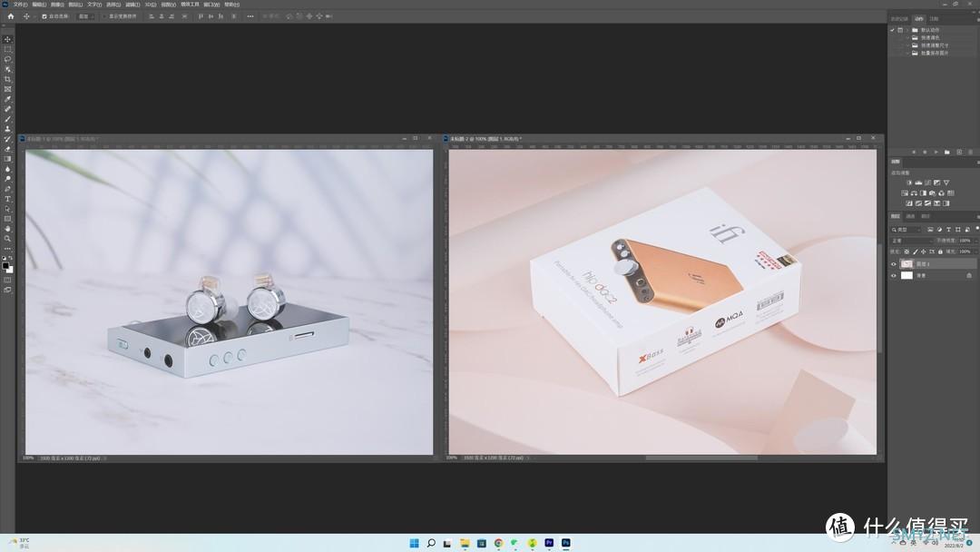Open the foreground color swatch
980x552 pixels.
click(x=5, y=266)
